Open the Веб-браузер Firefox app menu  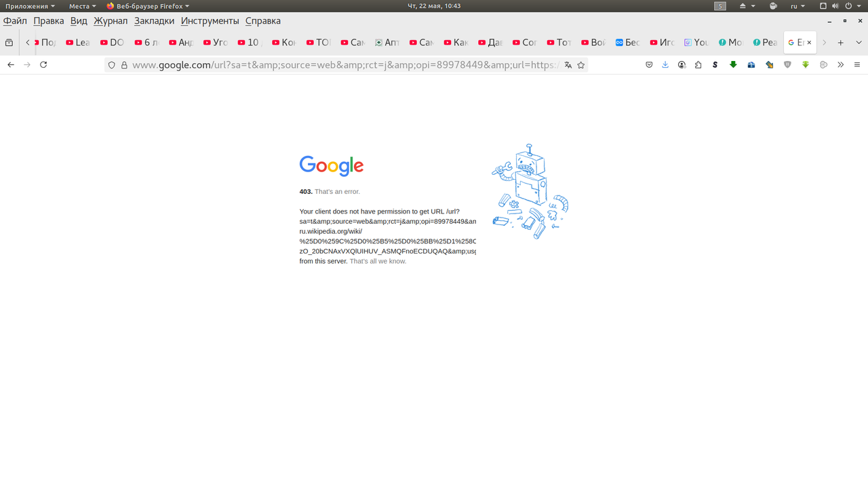[148, 6]
